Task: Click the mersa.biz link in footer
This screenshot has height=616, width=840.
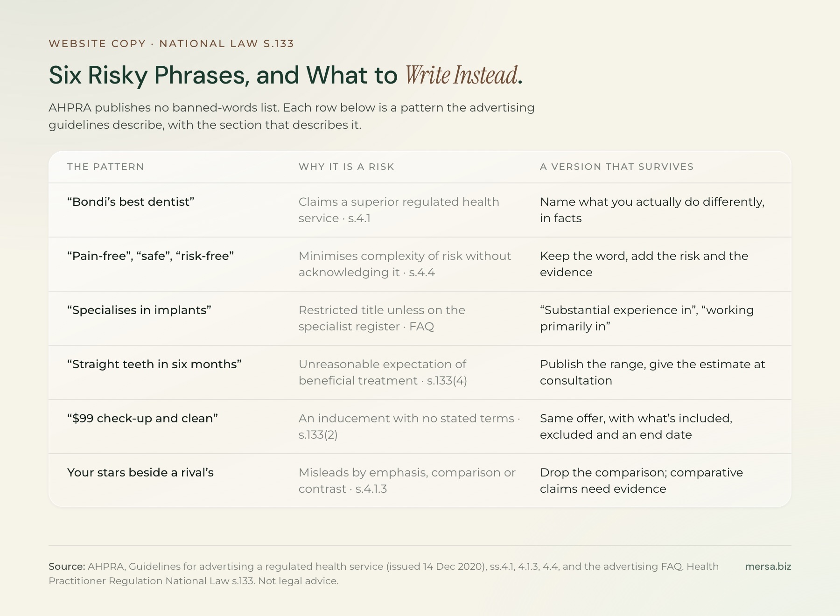Action: tap(768, 567)
